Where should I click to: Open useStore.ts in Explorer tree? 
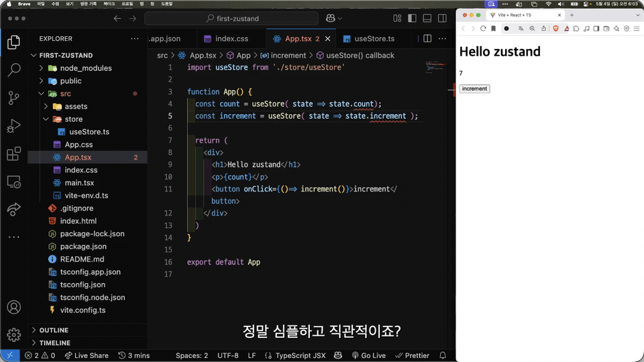pyautogui.click(x=89, y=132)
